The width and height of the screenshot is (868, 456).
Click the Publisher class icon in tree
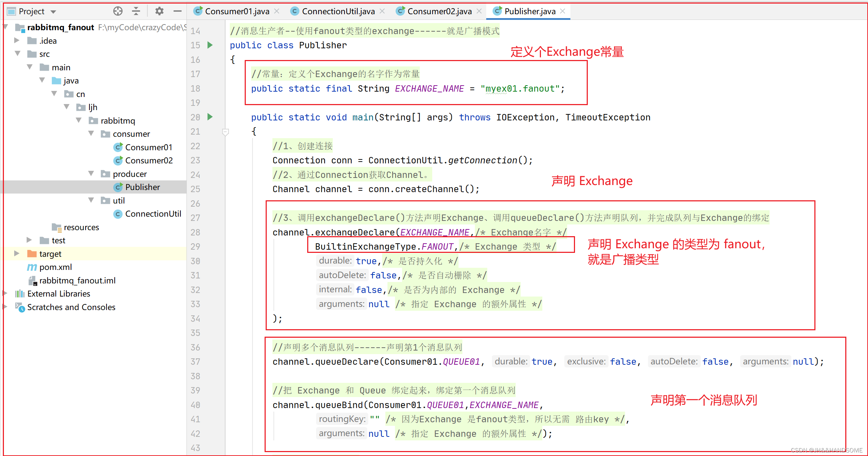coord(118,187)
